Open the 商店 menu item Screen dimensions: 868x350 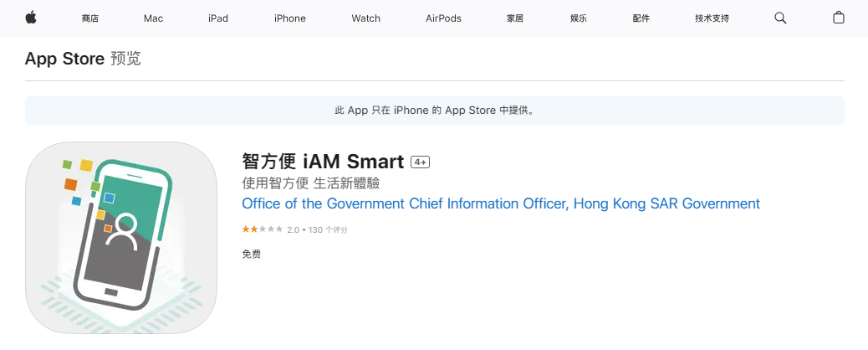click(90, 18)
